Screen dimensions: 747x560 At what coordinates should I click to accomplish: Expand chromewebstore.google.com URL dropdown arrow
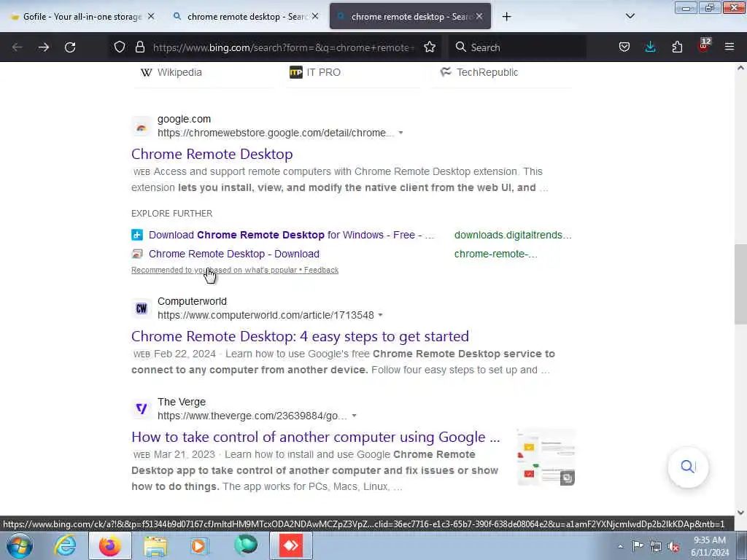click(x=400, y=133)
